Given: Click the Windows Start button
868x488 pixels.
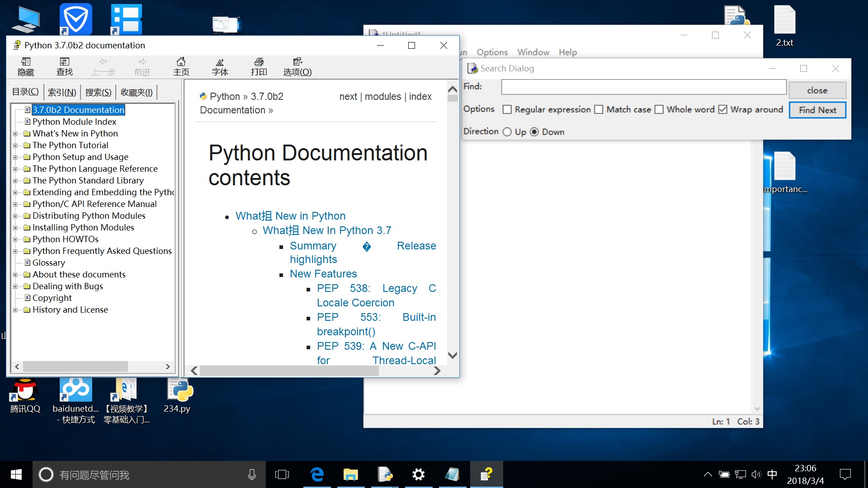Looking at the screenshot, I should point(16,474).
